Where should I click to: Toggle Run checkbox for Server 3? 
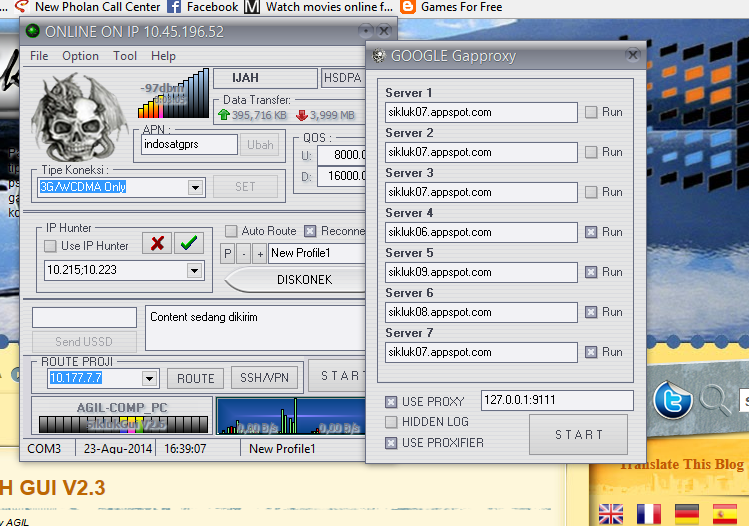(591, 192)
